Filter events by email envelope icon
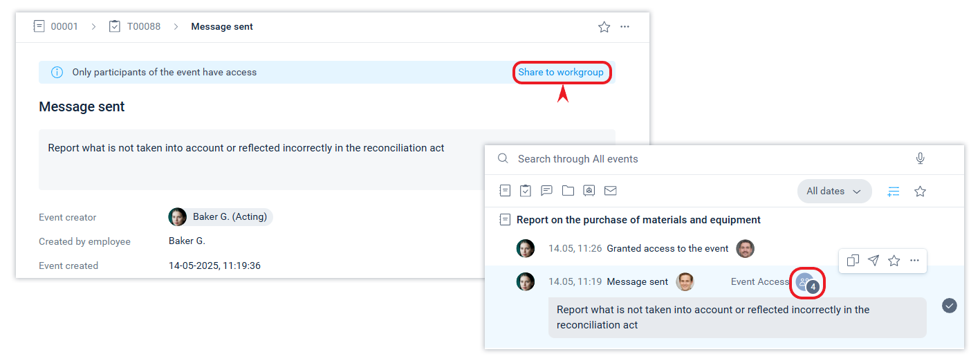980x363 pixels. [610, 191]
